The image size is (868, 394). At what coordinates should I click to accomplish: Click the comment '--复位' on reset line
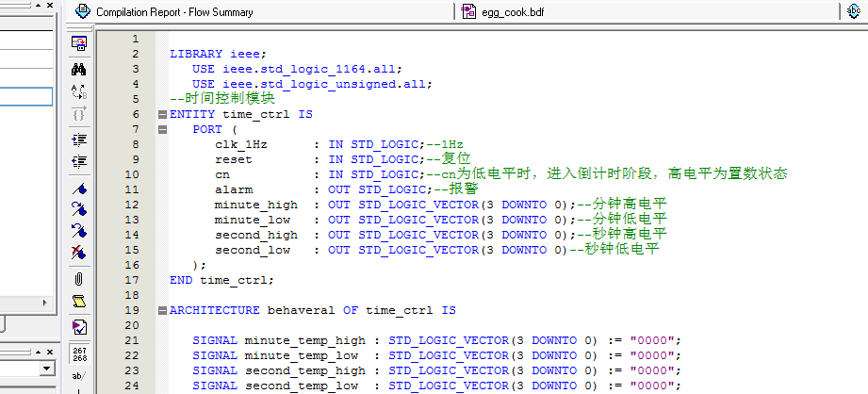click(449, 159)
